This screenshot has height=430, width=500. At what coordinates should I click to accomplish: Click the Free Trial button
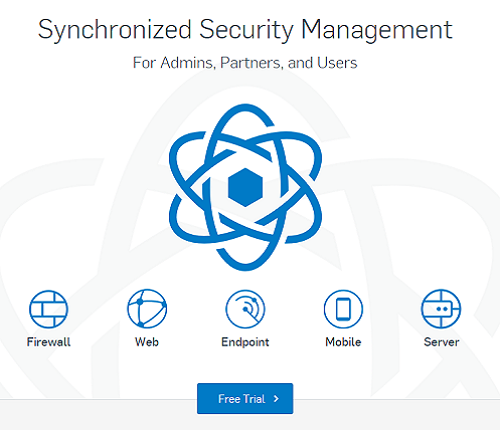click(x=245, y=399)
